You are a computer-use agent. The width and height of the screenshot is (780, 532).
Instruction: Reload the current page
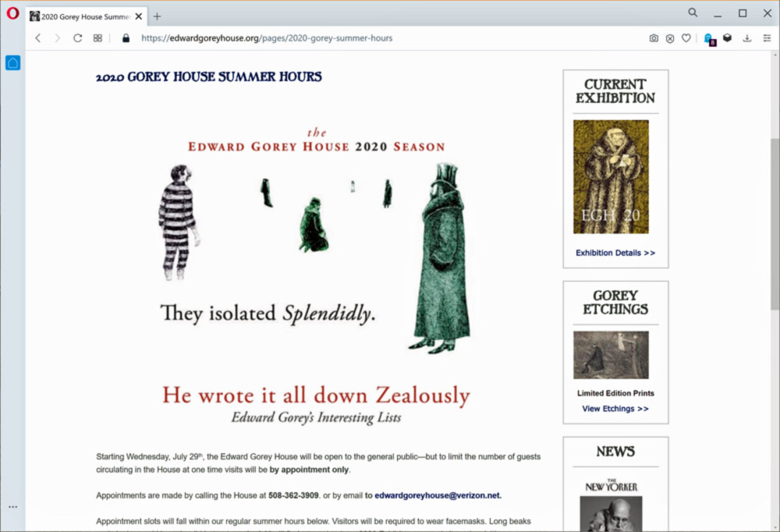77,38
